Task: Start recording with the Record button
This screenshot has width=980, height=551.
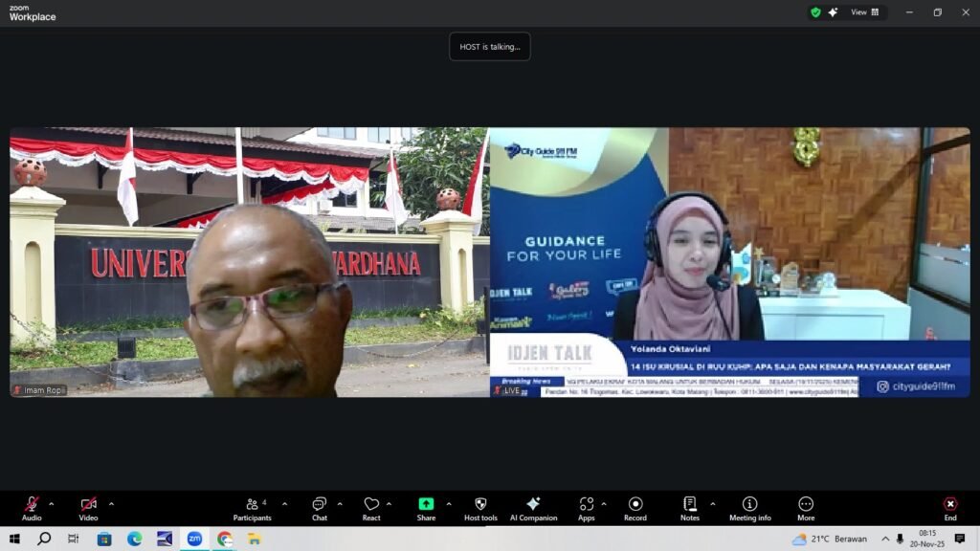Action: [x=635, y=505]
